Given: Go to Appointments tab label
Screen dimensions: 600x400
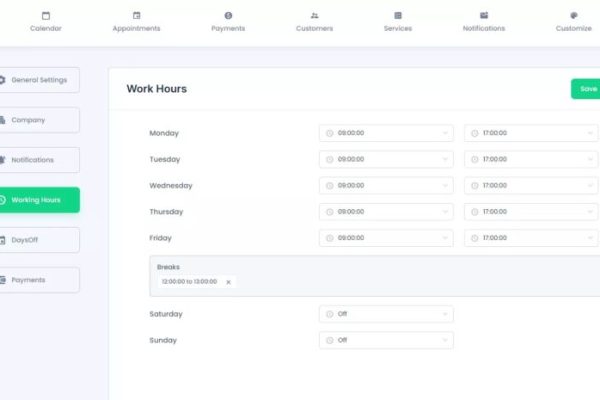Looking at the screenshot, I should tap(137, 28).
